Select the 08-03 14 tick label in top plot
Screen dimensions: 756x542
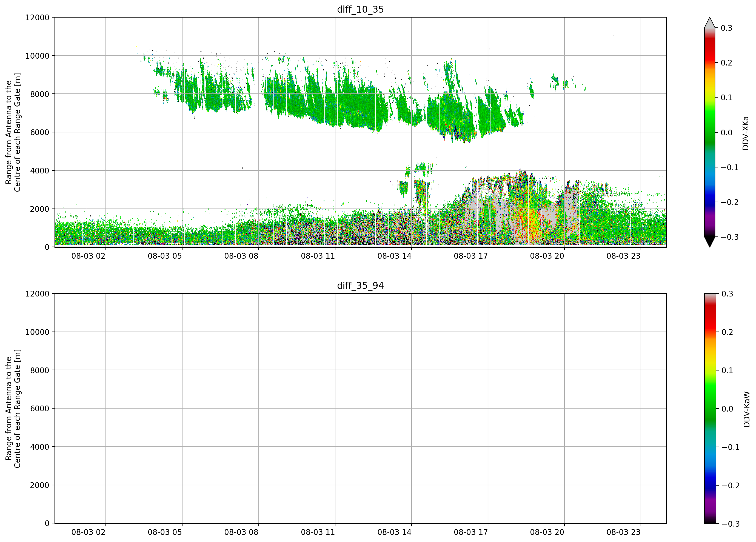click(x=394, y=256)
